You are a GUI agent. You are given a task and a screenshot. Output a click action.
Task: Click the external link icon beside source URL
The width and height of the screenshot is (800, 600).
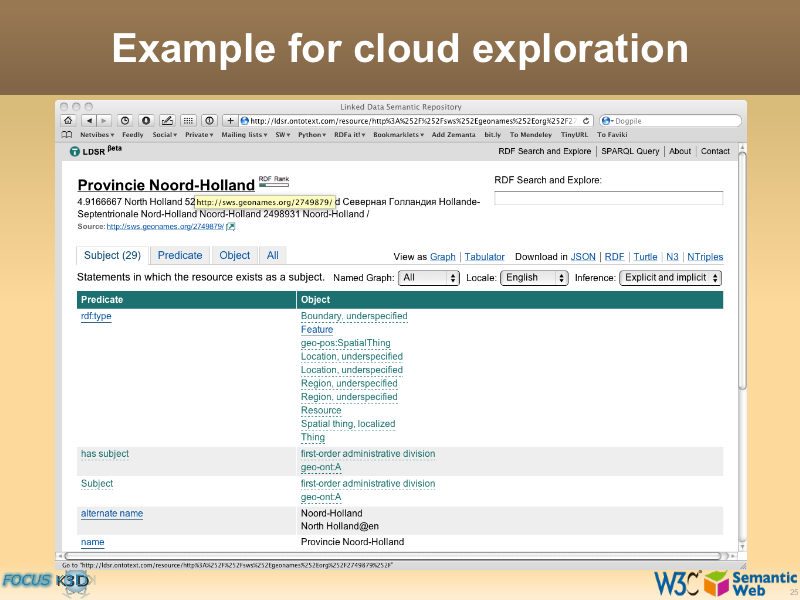point(231,227)
